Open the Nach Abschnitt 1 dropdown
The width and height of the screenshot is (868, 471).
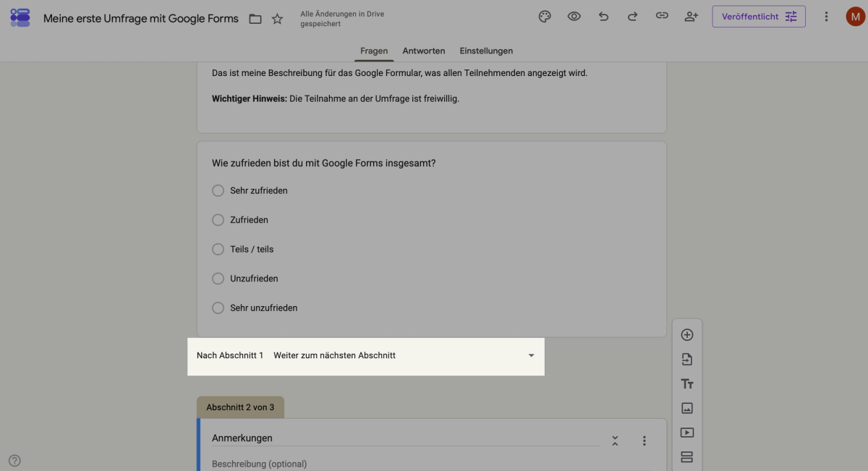[404, 355]
